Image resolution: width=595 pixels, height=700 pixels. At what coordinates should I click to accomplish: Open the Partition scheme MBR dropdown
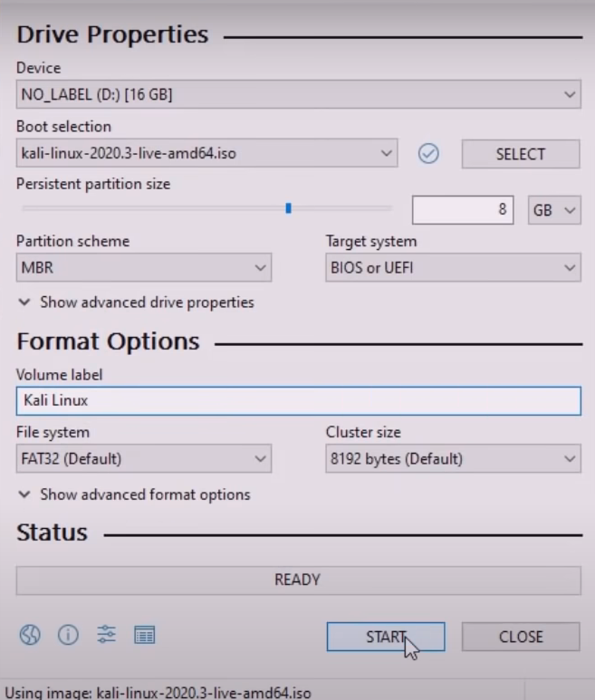(144, 267)
